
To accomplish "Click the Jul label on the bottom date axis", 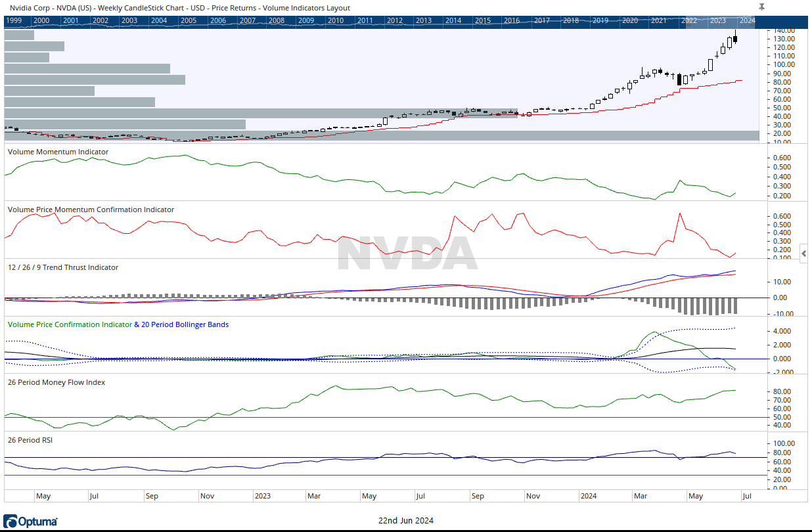I will (747, 496).
